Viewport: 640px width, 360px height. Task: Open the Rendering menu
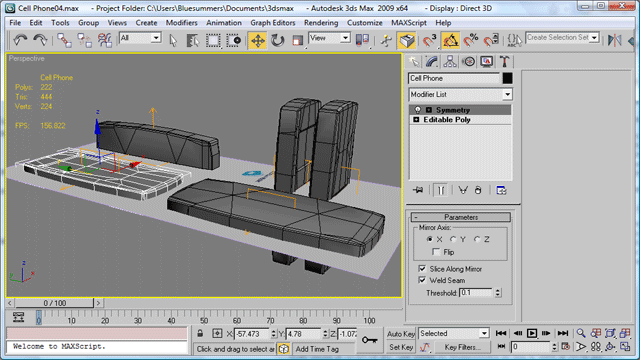(321, 23)
